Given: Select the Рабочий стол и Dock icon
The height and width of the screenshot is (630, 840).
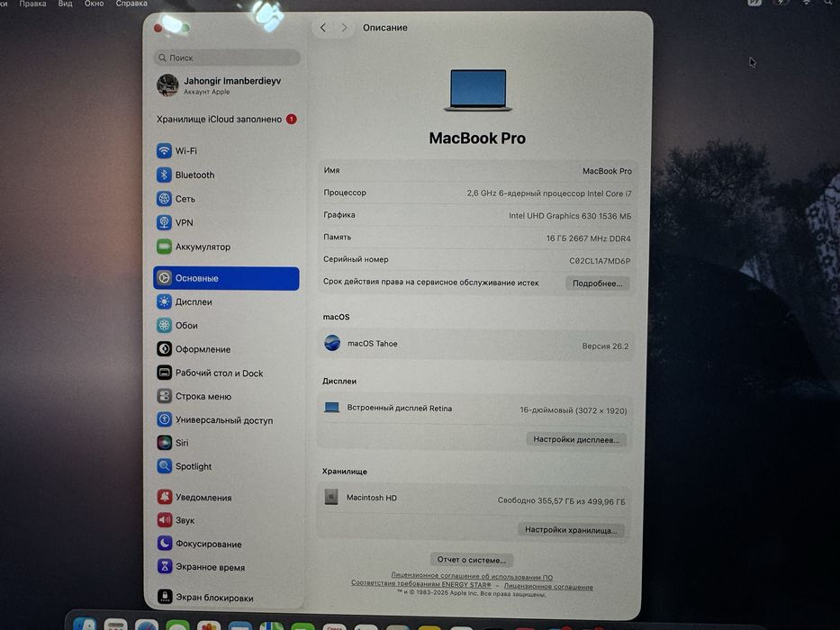Looking at the screenshot, I should (x=164, y=373).
